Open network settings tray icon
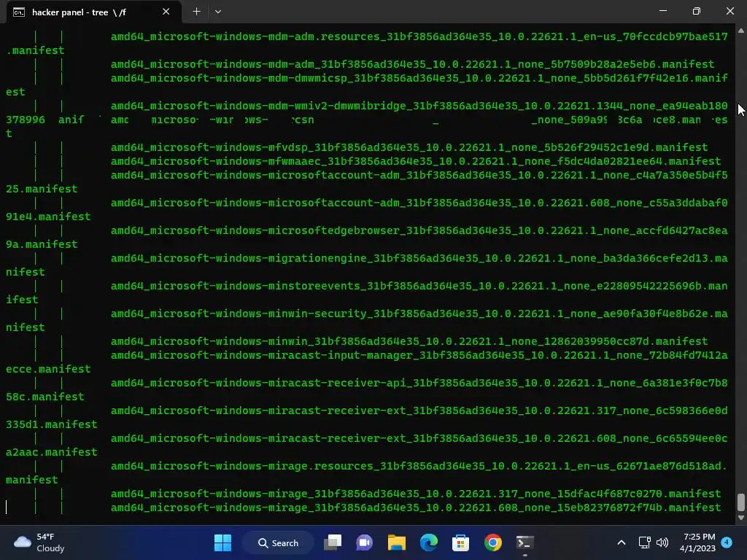Viewport: 747px width, 560px height. click(x=645, y=542)
